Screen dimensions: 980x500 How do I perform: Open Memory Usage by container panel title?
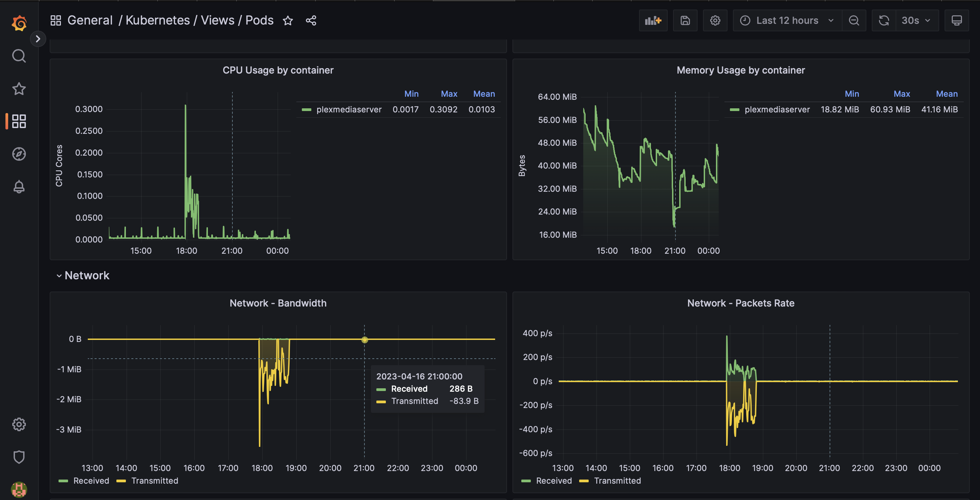pyautogui.click(x=741, y=70)
